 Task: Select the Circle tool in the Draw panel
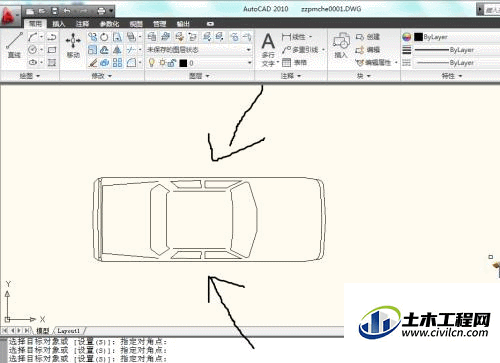(x=32, y=50)
